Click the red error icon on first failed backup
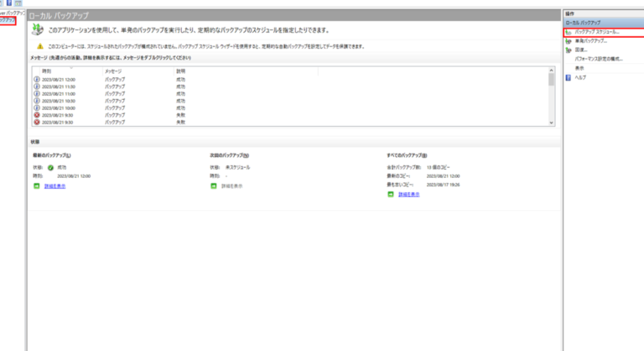The height and width of the screenshot is (351, 644). tap(36, 115)
